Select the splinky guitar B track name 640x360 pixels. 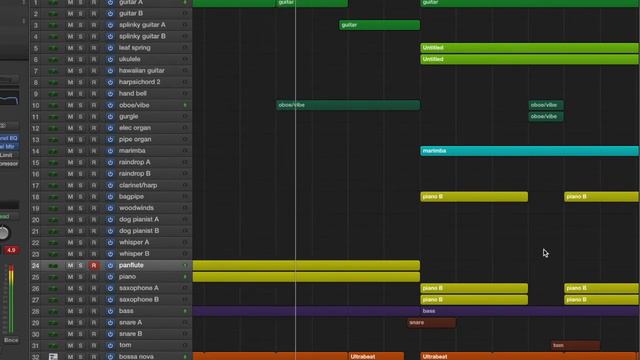pos(142,36)
